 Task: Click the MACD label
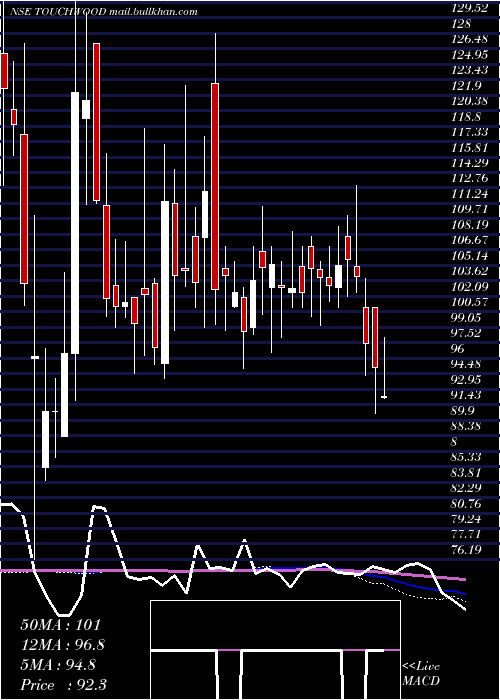click(421, 681)
